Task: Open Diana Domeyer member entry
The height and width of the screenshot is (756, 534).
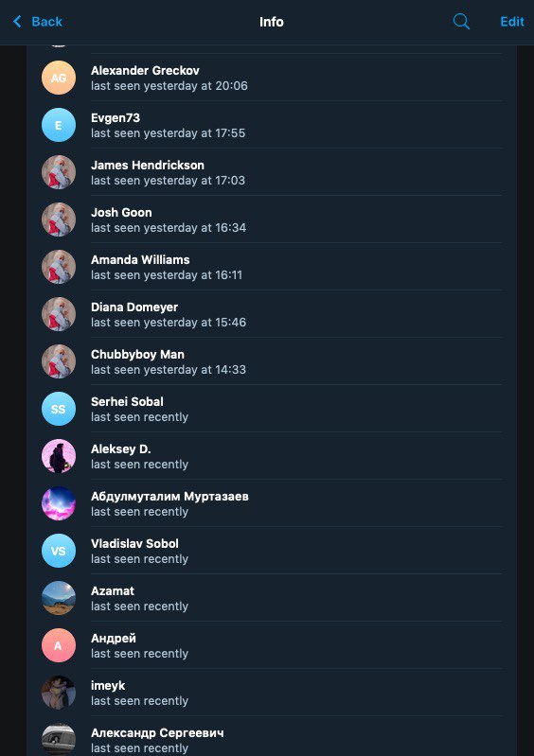Action: point(272,314)
